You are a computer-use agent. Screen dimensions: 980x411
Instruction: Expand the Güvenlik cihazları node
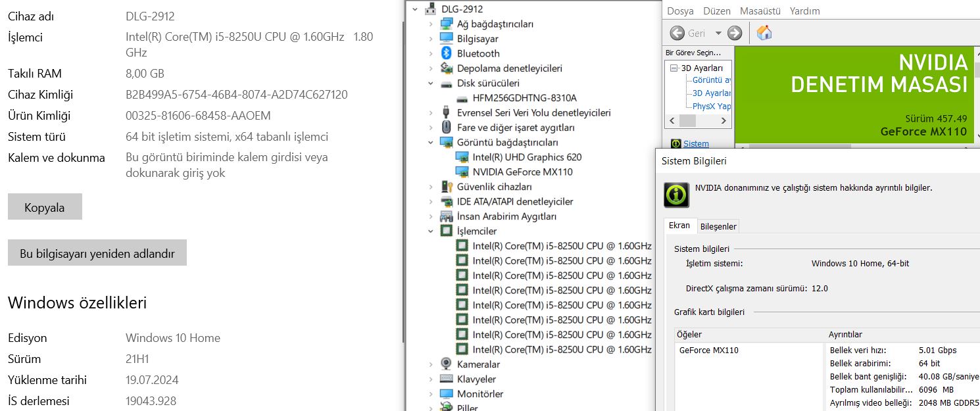431,187
